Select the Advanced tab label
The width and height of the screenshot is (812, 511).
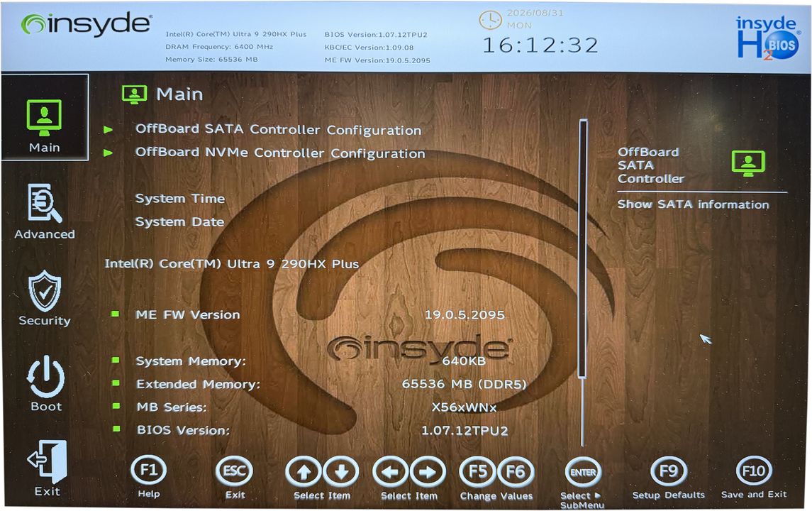coord(45,234)
